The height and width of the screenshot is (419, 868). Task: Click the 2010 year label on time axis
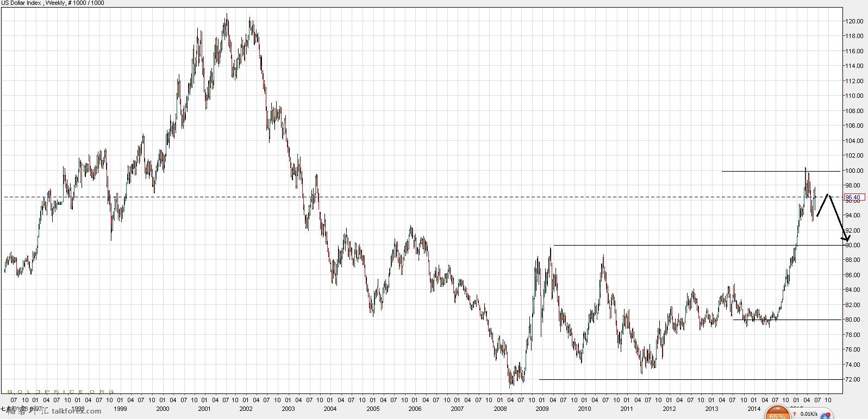[x=584, y=409]
